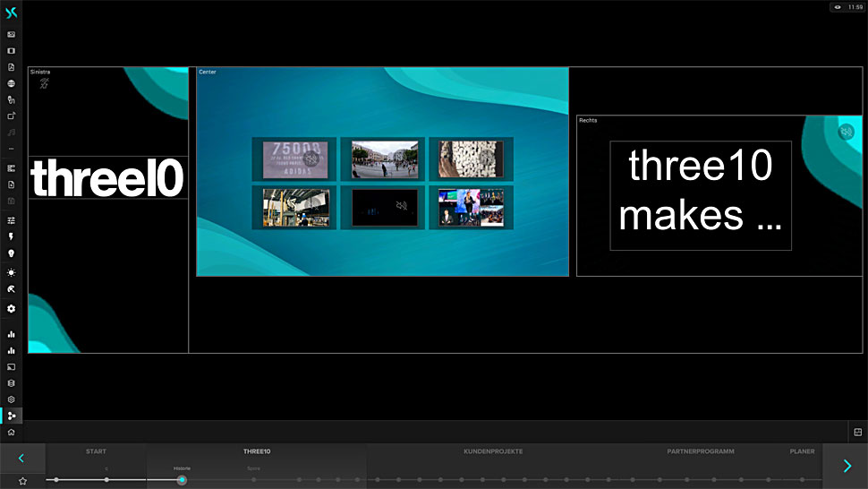Screen dimensions: 868x489
Task: Open the PDF document icon in sidebar
Action: click(x=11, y=67)
